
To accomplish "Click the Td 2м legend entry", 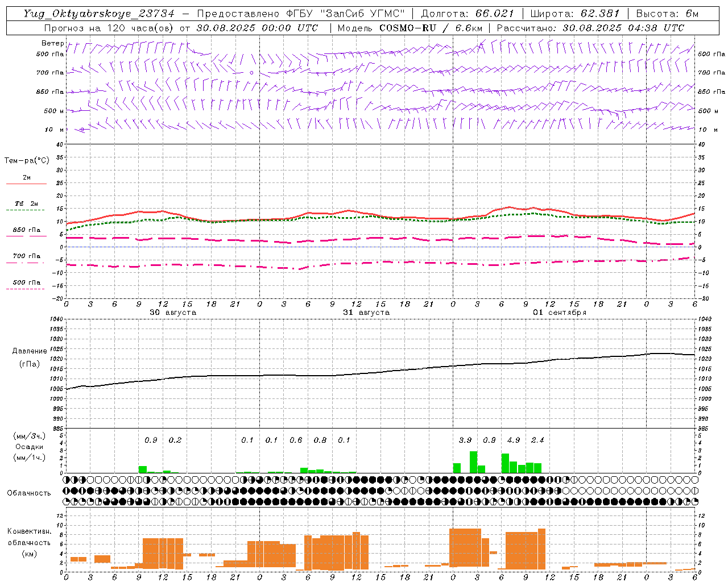I will (27, 203).
